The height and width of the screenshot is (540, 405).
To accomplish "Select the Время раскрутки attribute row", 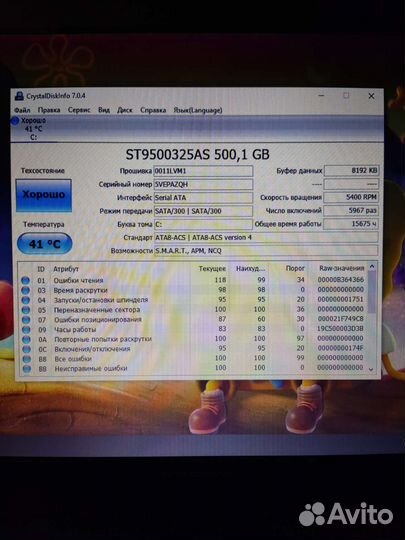I will click(193, 290).
